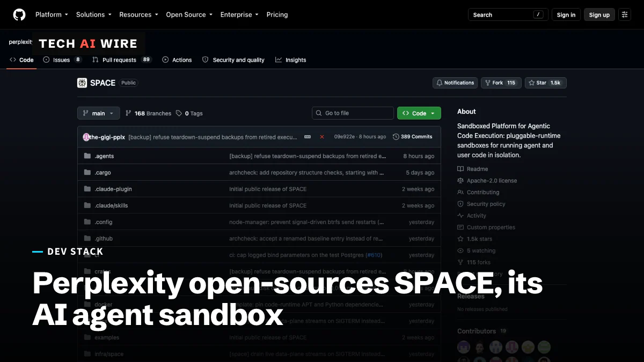Open the .config folder
Viewport: 644px width, 362px height.
(x=104, y=222)
